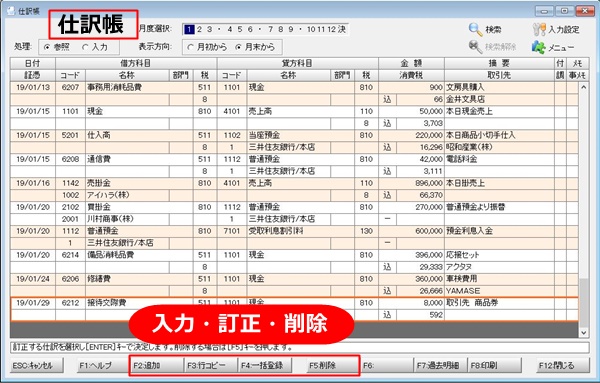The image size is (600, 383).
Task: Select 決 in the month selector
Action: (342, 29)
